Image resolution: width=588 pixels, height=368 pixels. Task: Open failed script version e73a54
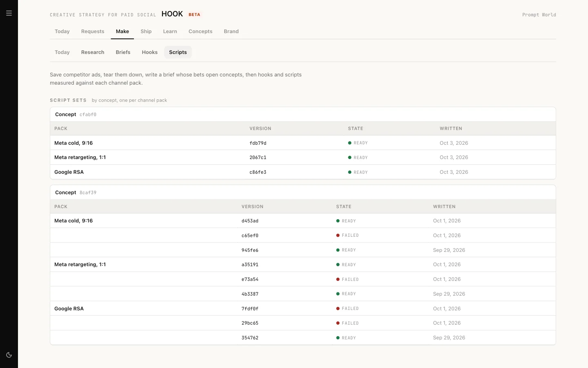tap(250, 279)
